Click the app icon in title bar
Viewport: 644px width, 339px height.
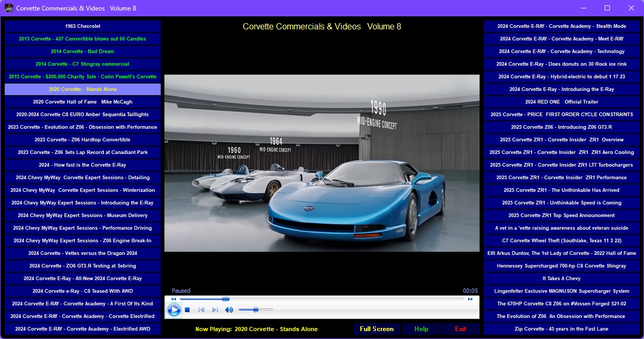click(8, 8)
